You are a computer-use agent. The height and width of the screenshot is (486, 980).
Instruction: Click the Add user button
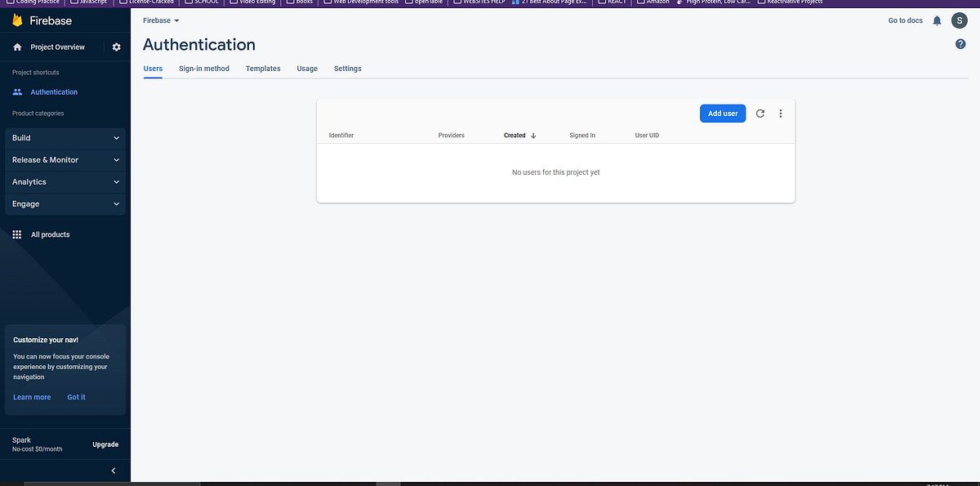pyautogui.click(x=723, y=114)
